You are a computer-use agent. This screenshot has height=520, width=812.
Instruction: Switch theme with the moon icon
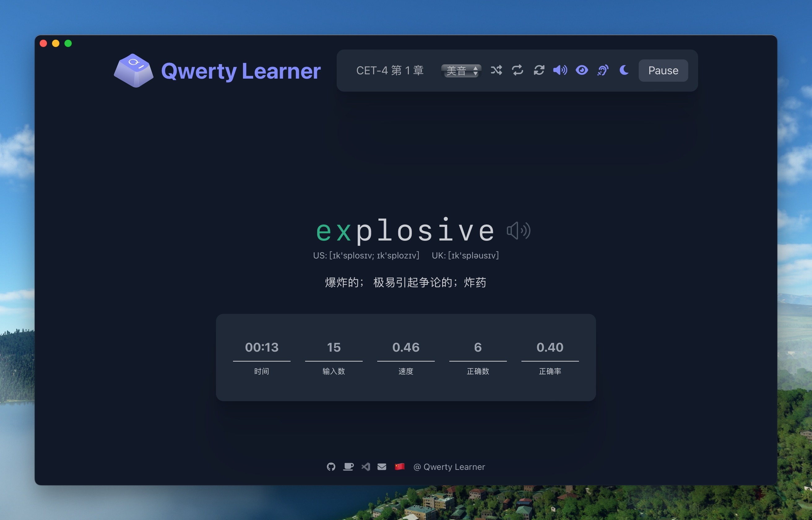624,70
